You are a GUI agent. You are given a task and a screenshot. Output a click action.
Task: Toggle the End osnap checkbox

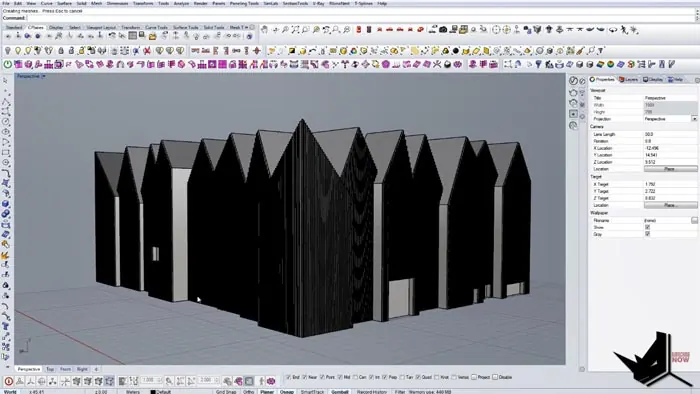pyautogui.click(x=288, y=377)
